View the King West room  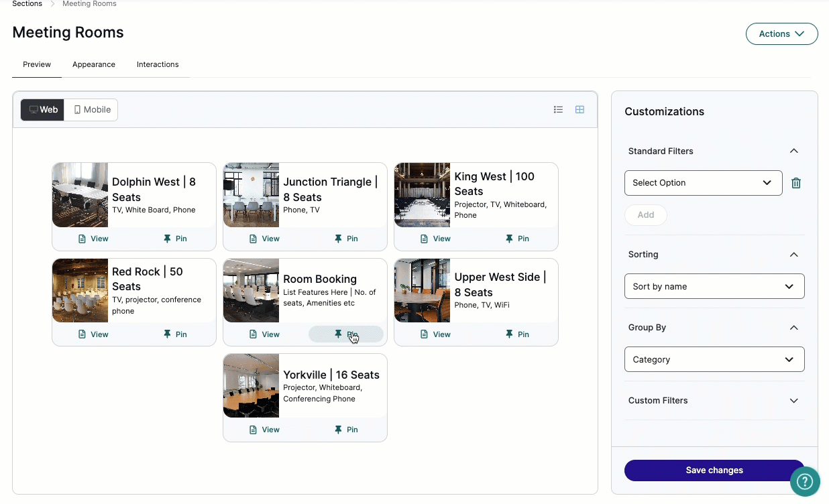click(x=435, y=239)
